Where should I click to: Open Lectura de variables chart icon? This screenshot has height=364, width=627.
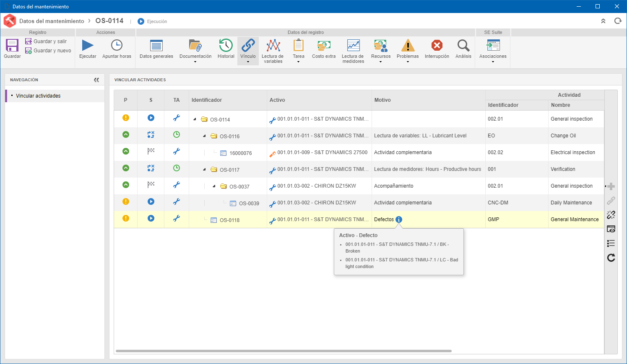pos(273,45)
